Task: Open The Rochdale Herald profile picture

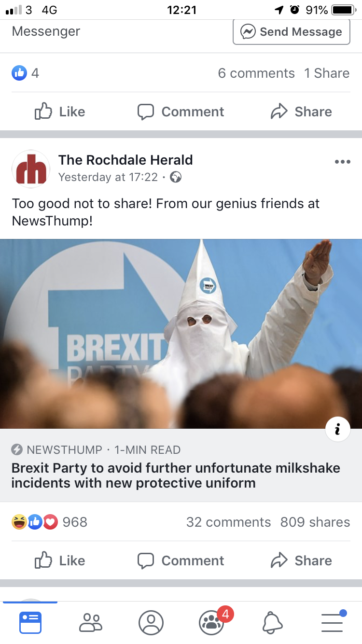Action: click(31, 169)
